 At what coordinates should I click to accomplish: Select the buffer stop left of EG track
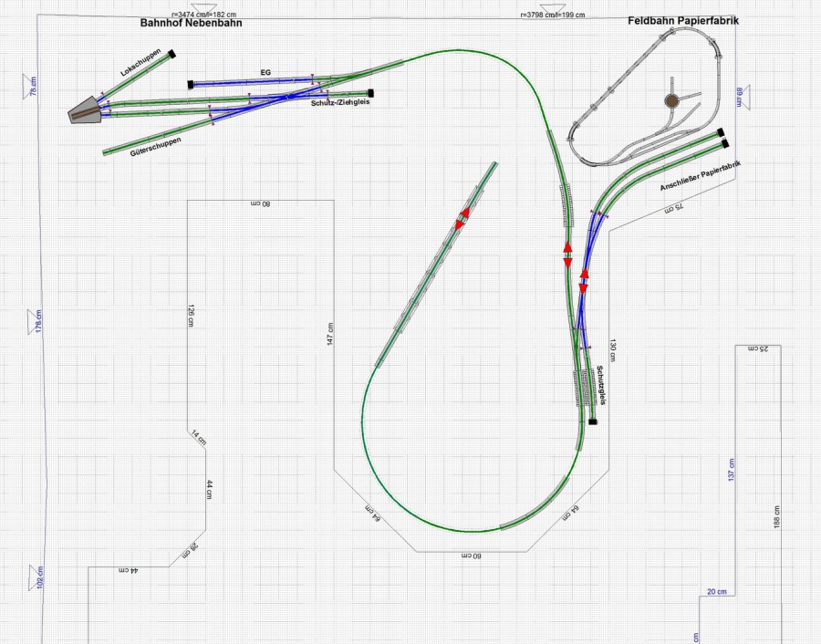point(191,84)
